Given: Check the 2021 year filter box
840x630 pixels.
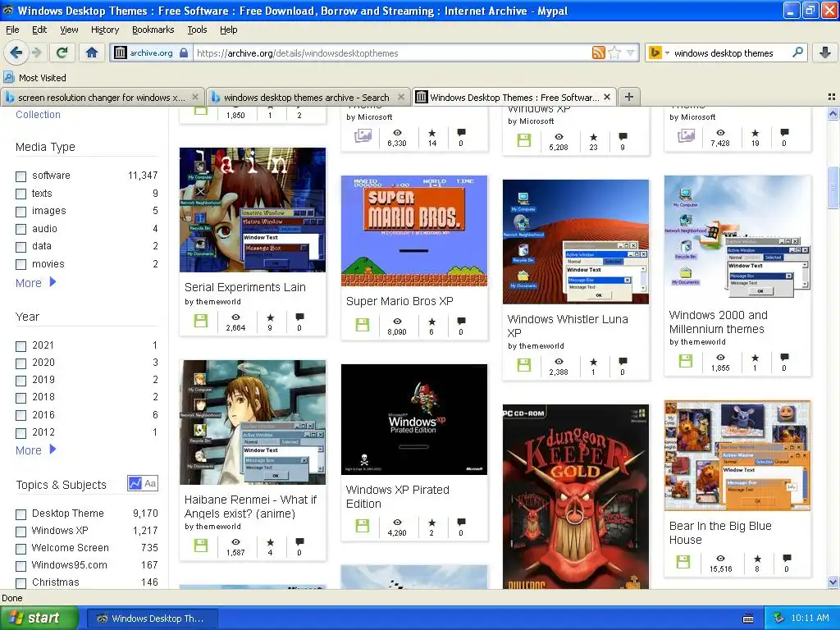Looking at the screenshot, I should 21,346.
